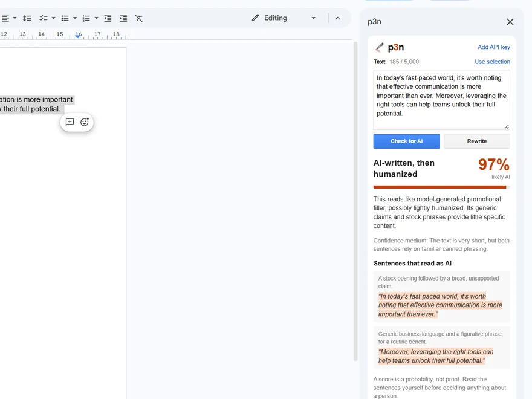The height and width of the screenshot is (399, 532).
Task: Grab the text box resize handle
Action: click(507, 126)
